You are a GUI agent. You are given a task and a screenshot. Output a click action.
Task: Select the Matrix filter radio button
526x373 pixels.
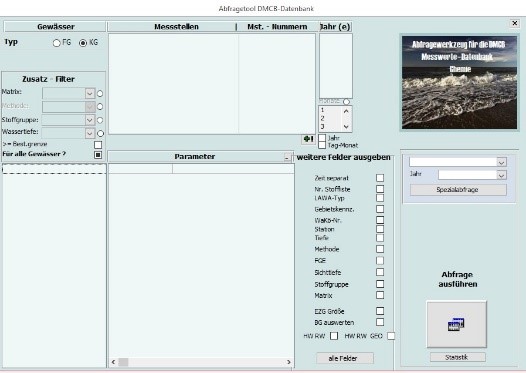point(100,94)
